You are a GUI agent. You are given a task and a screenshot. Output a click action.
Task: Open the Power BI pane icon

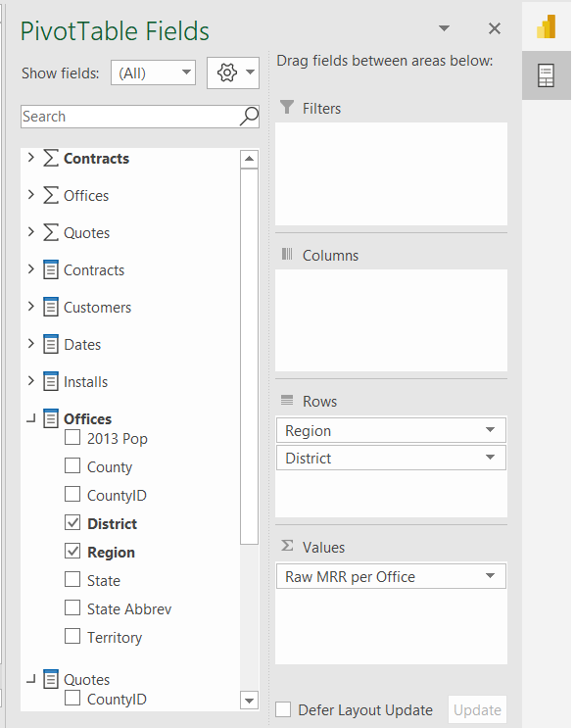click(x=547, y=26)
